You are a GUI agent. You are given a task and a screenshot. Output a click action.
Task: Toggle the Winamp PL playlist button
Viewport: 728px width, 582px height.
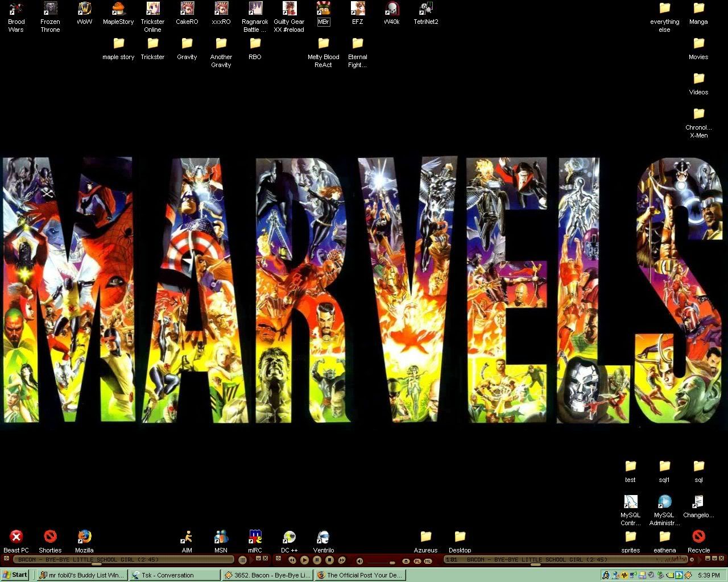417,561
